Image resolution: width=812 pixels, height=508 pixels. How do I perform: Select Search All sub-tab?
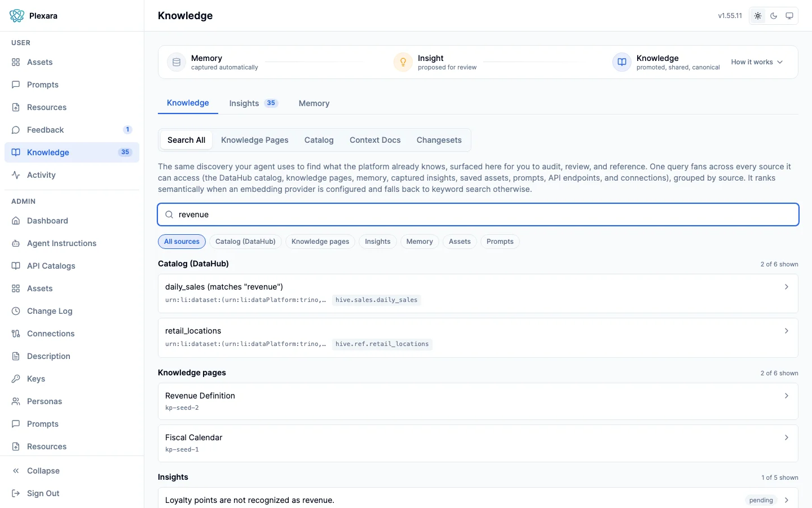186,140
